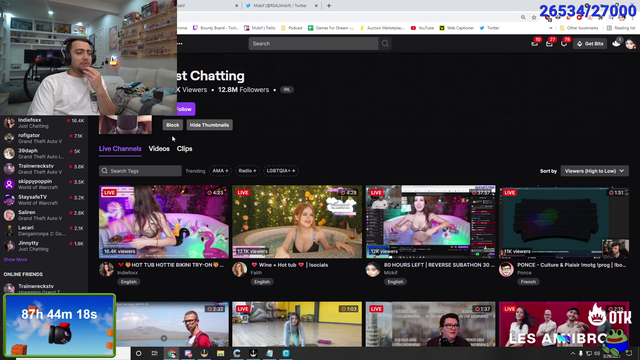This screenshot has height=360, width=640.
Task: Open Task View in Windows taskbar
Action: (x=155, y=353)
